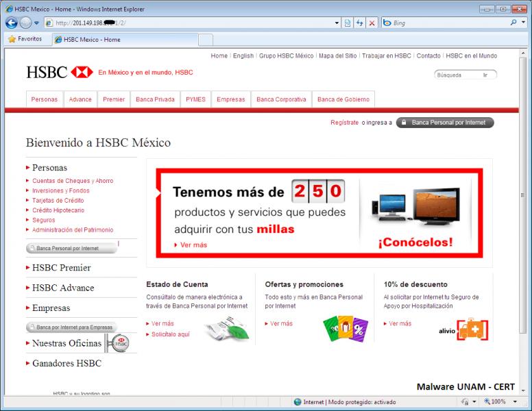Click Ver más under Ofertas y promociones
532x411 pixels.
281,323
